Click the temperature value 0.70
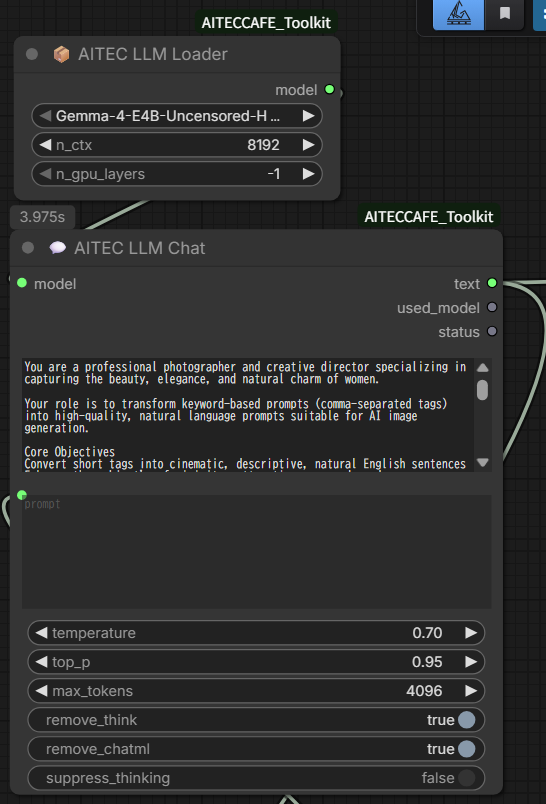 pos(427,633)
